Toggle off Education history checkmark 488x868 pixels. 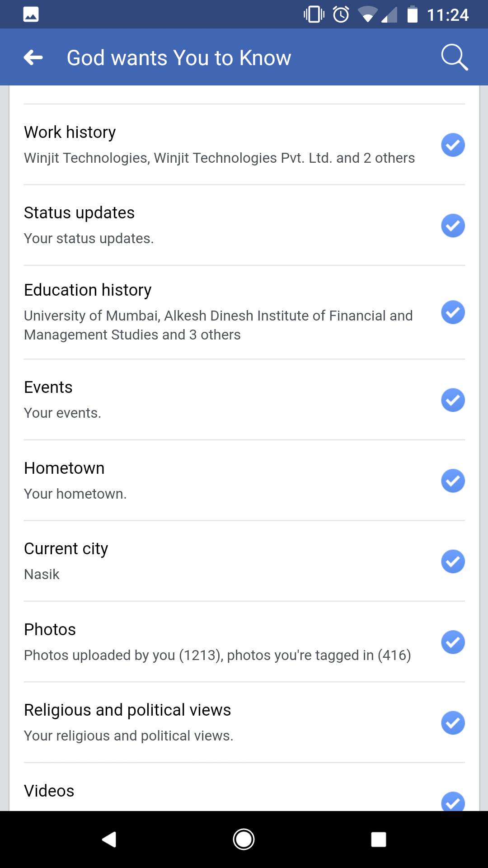pos(453,312)
